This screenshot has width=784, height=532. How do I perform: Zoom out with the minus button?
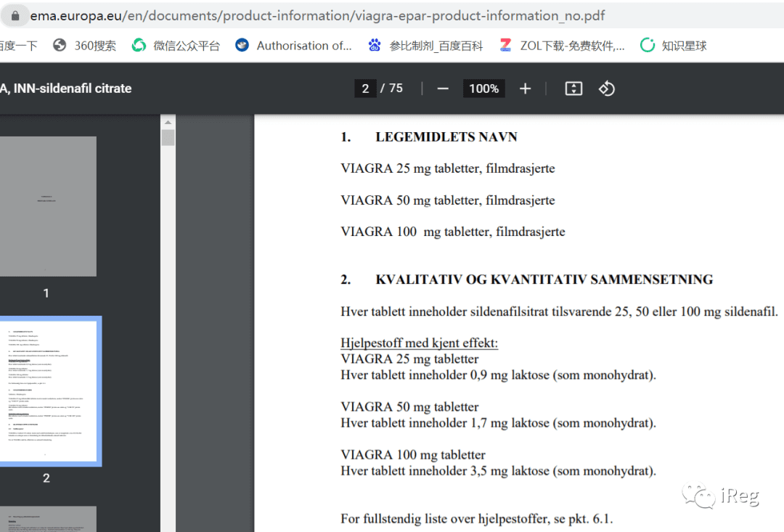point(443,89)
